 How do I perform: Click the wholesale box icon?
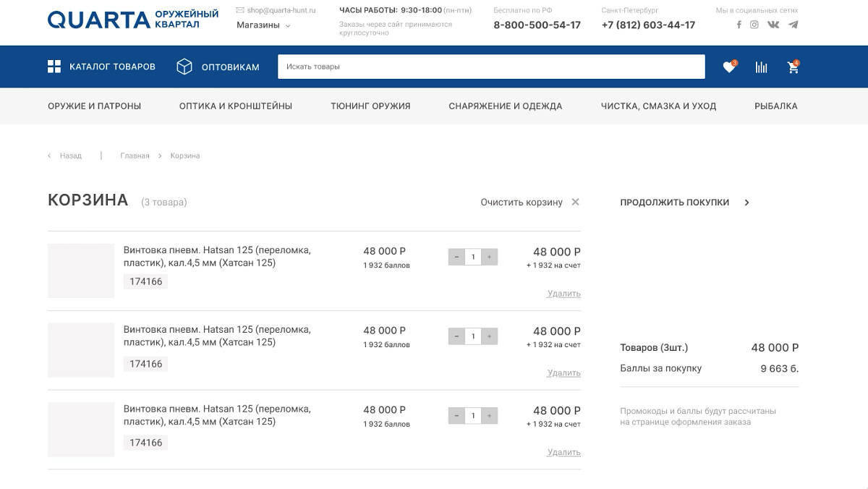(x=184, y=67)
